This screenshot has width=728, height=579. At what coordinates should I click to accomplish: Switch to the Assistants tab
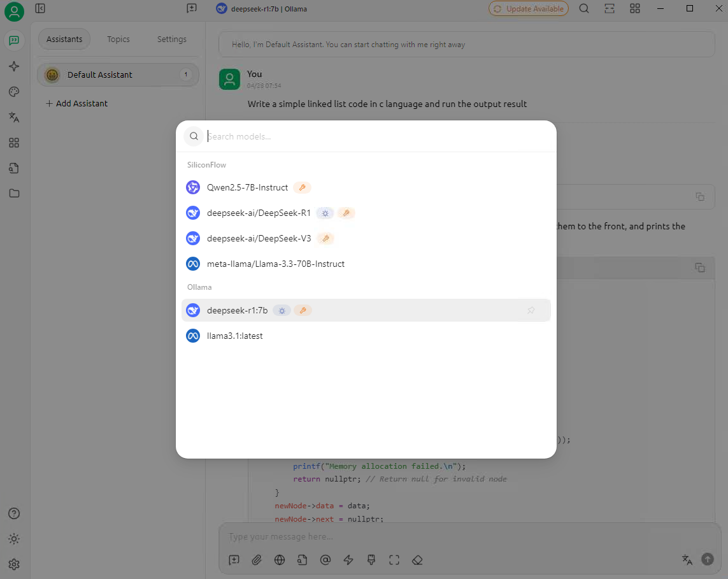[64, 39]
